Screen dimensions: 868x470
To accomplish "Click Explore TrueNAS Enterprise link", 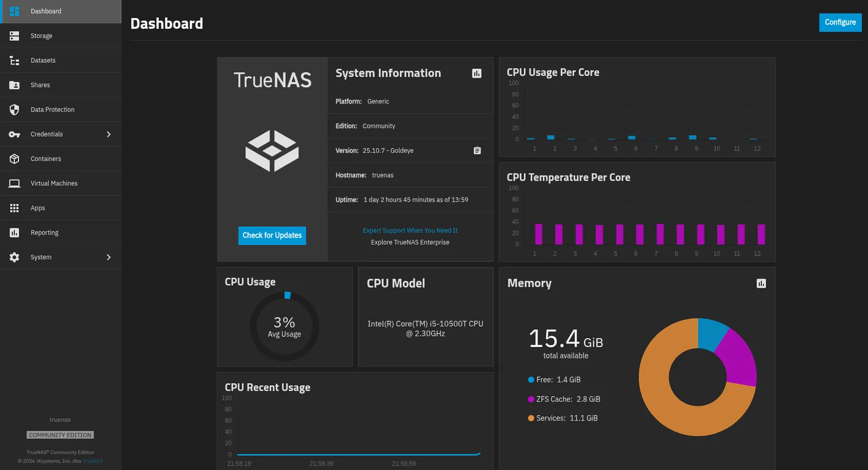I will tap(410, 242).
